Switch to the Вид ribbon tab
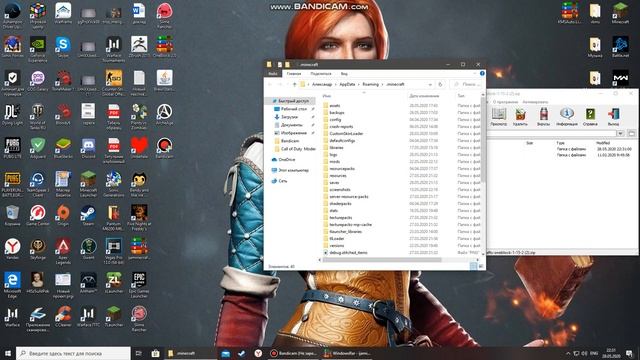The width and height of the screenshot is (640, 360). (344, 74)
